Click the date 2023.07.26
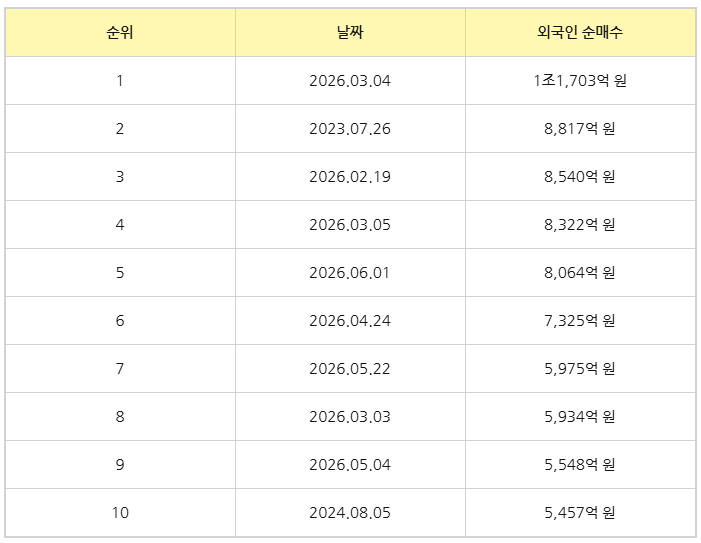The height and width of the screenshot is (543, 701). (350, 129)
